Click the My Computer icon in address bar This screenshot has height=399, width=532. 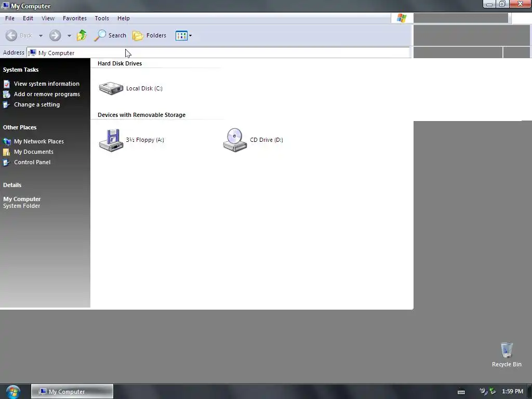point(32,52)
